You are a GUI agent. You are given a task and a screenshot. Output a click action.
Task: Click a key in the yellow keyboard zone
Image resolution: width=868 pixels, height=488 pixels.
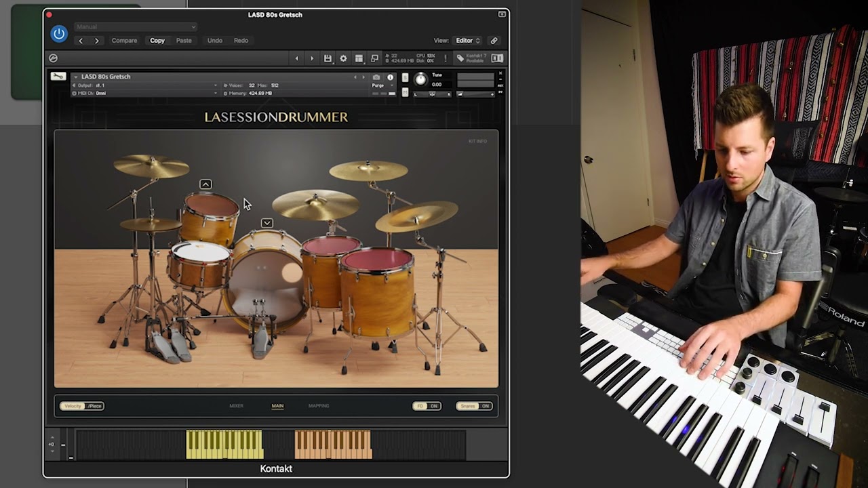(x=224, y=445)
